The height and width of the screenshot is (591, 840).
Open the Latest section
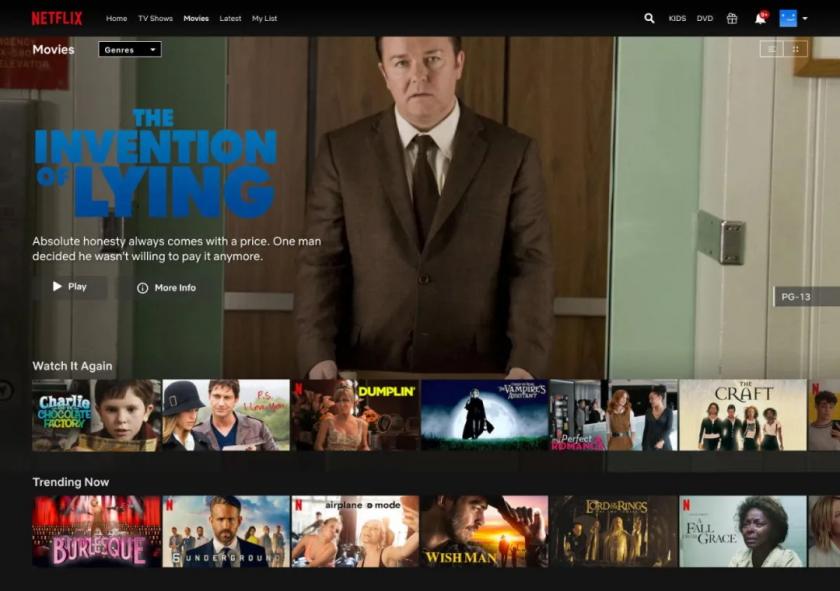point(230,18)
